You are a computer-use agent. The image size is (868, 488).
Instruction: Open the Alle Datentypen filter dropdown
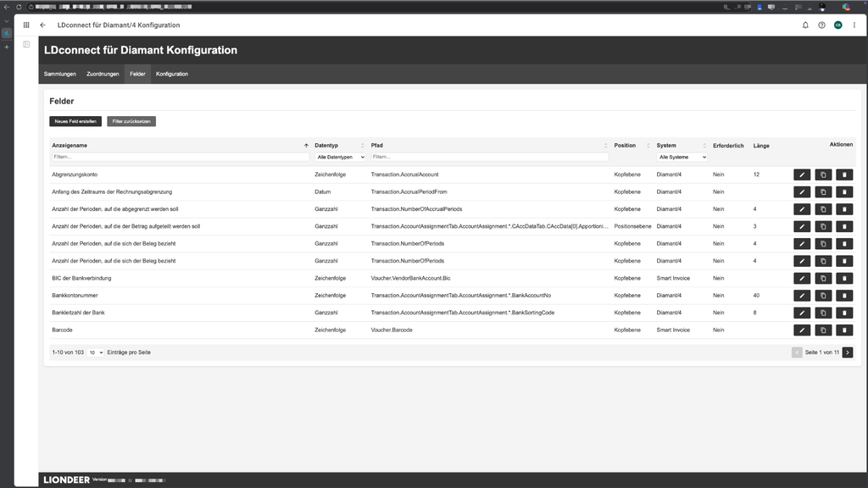(x=340, y=157)
